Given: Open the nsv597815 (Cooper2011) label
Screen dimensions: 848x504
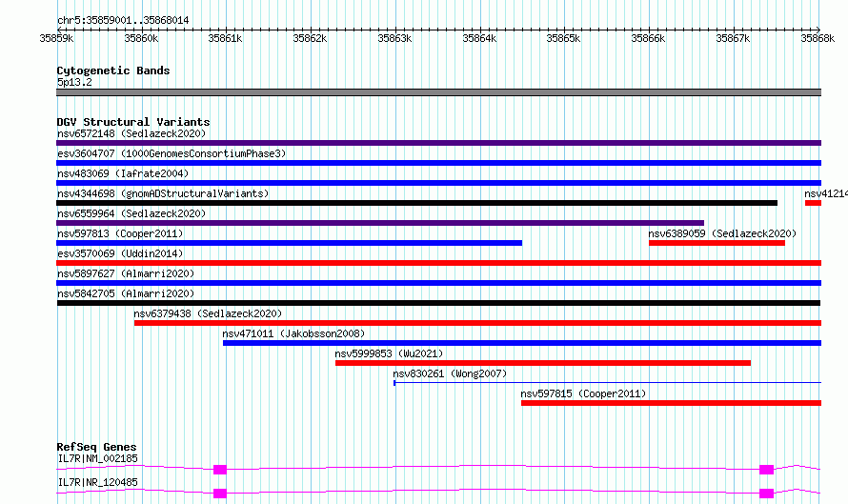Looking at the screenshot, I should coord(583,393).
